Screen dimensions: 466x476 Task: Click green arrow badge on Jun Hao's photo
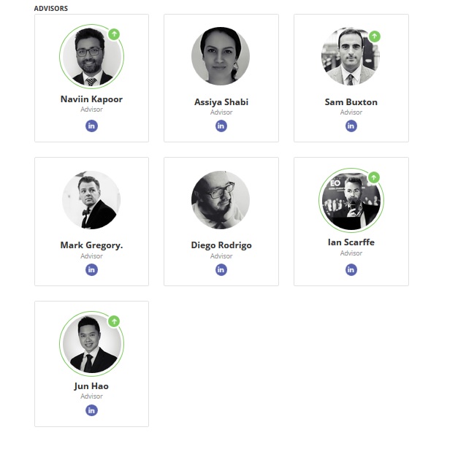point(114,321)
